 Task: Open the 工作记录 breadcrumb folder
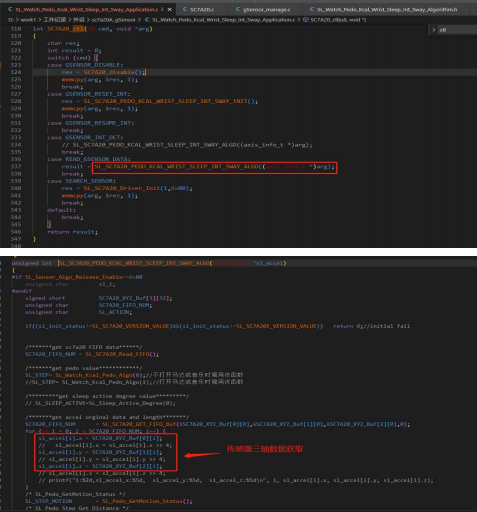coord(55,20)
